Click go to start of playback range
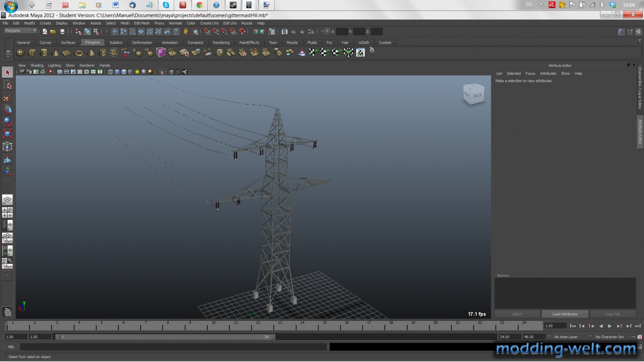The height and width of the screenshot is (362, 644). (573, 326)
